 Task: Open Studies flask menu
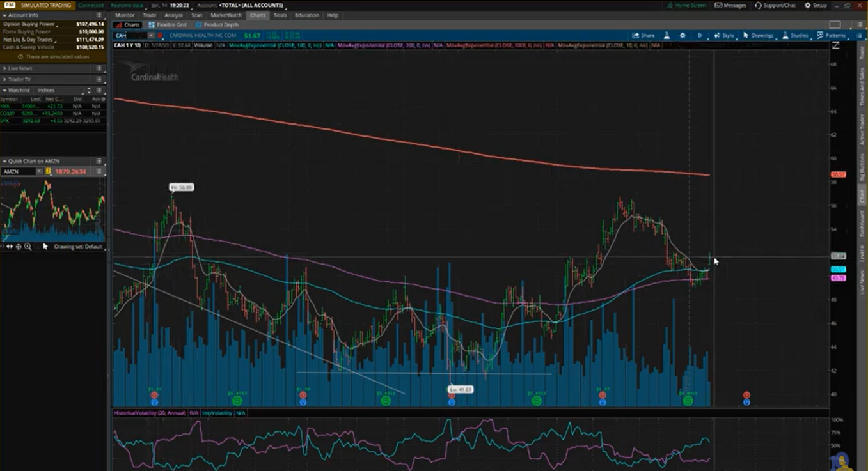tap(796, 36)
